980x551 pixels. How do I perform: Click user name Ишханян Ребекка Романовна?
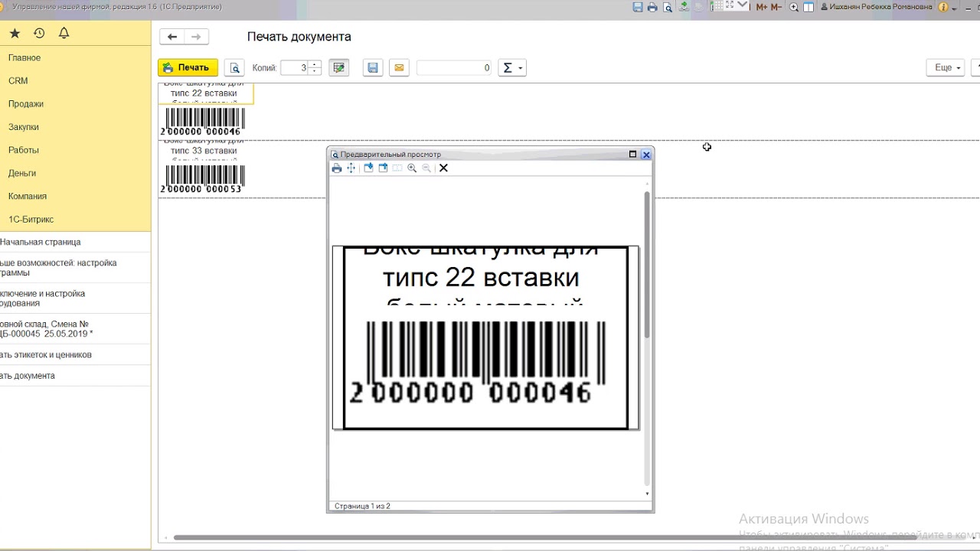pos(877,7)
